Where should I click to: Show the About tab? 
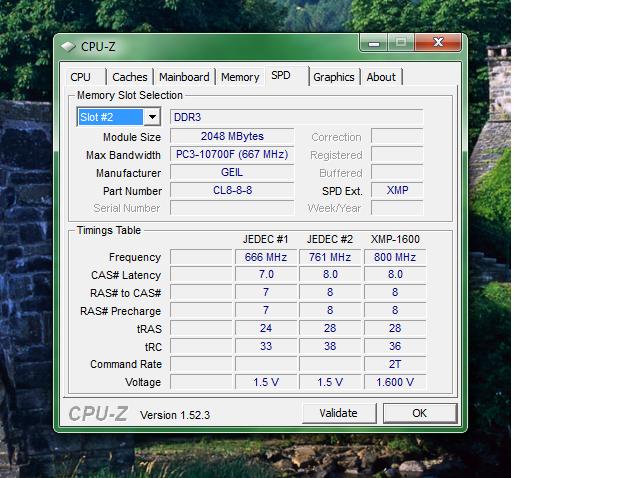point(381,77)
